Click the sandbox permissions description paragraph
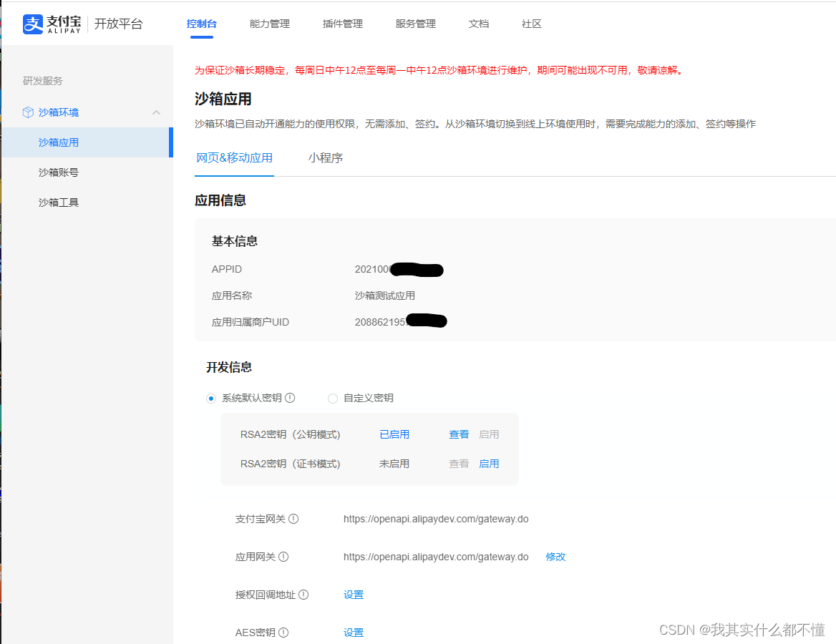 (475, 124)
